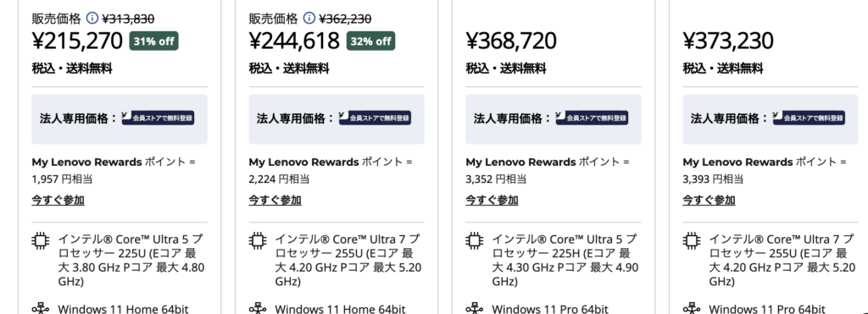Click the 31% off discount badge
The image size is (868, 314).
click(x=154, y=41)
